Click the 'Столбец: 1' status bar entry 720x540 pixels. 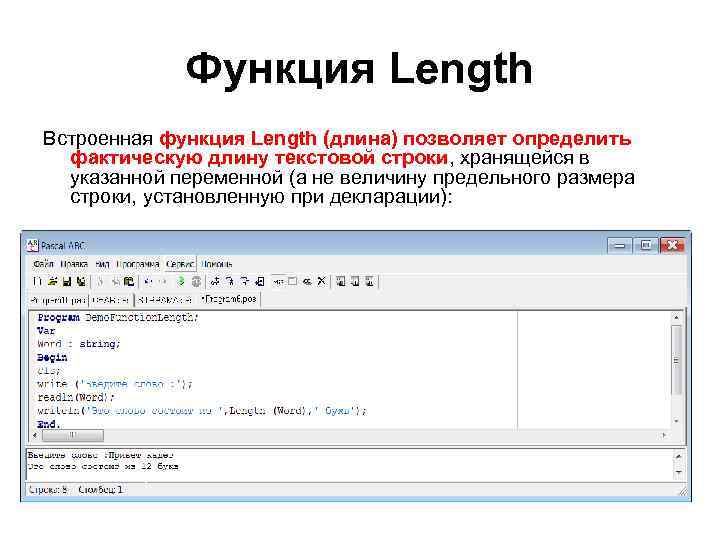(101, 490)
